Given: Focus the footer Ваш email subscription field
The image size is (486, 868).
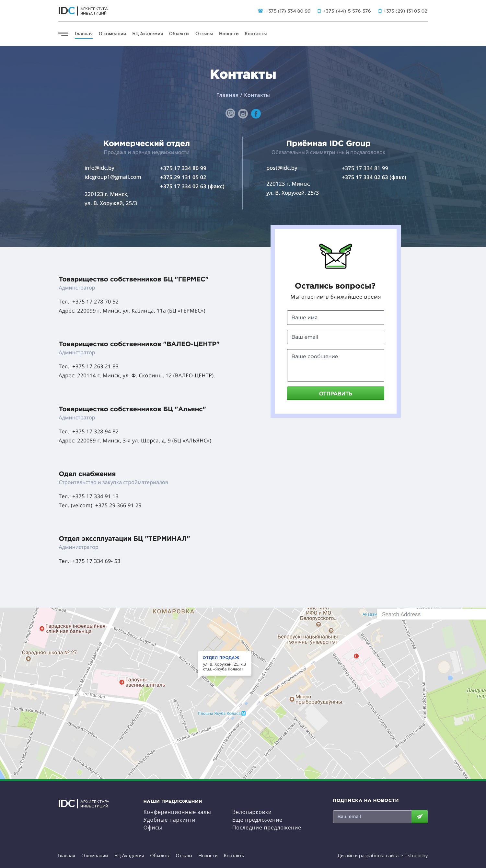Looking at the screenshot, I should [372, 817].
